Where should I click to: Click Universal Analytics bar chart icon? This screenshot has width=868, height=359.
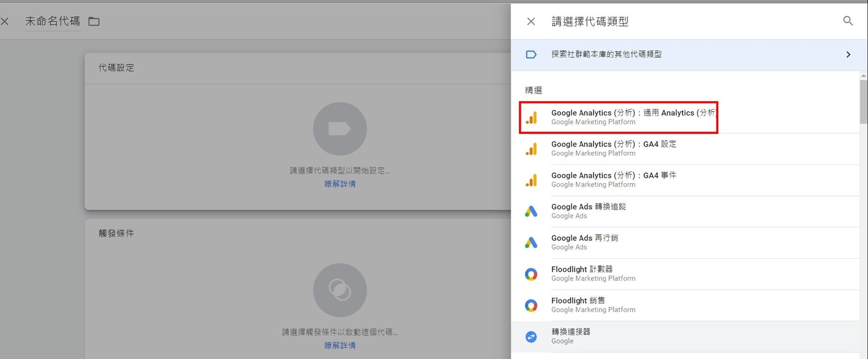[x=532, y=117]
